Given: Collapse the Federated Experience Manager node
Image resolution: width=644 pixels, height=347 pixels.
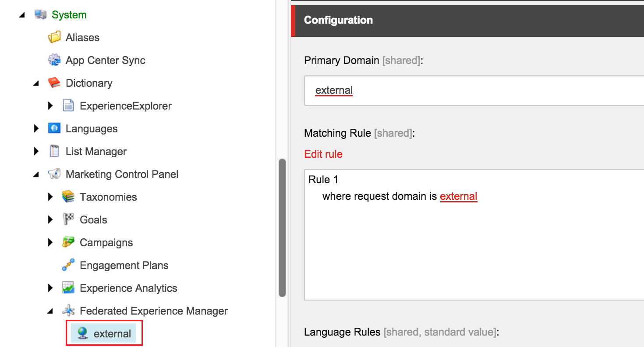Looking at the screenshot, I should point(50,312).
